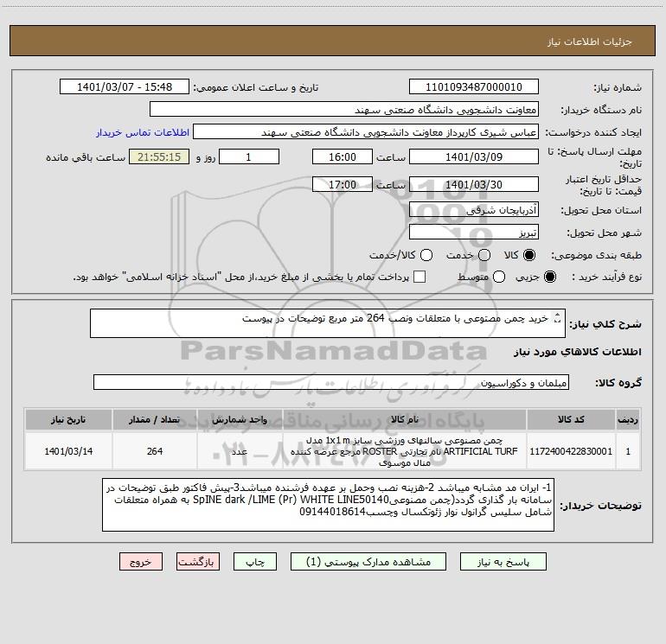This screenshot has width=666, height=644.
Task: Click the price validity date 1401/03/30
Action: pos(474,184)
